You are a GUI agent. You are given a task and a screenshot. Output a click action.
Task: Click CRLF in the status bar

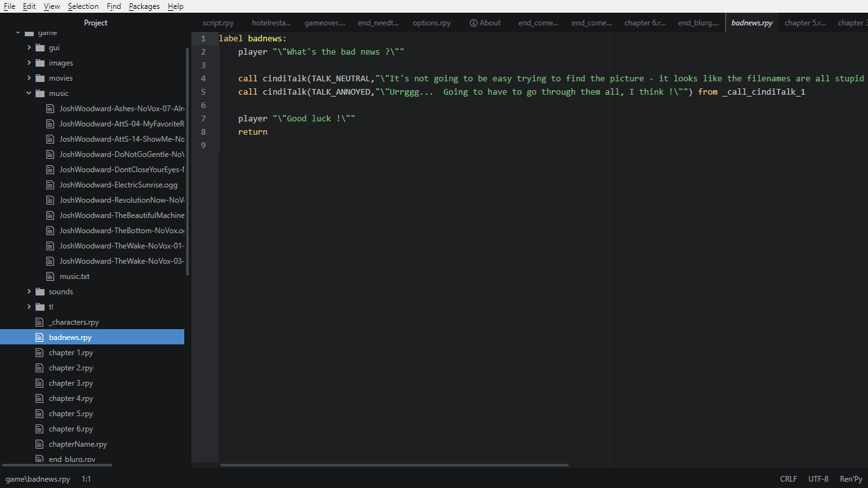pyautogui.click(x=788, y=478)
